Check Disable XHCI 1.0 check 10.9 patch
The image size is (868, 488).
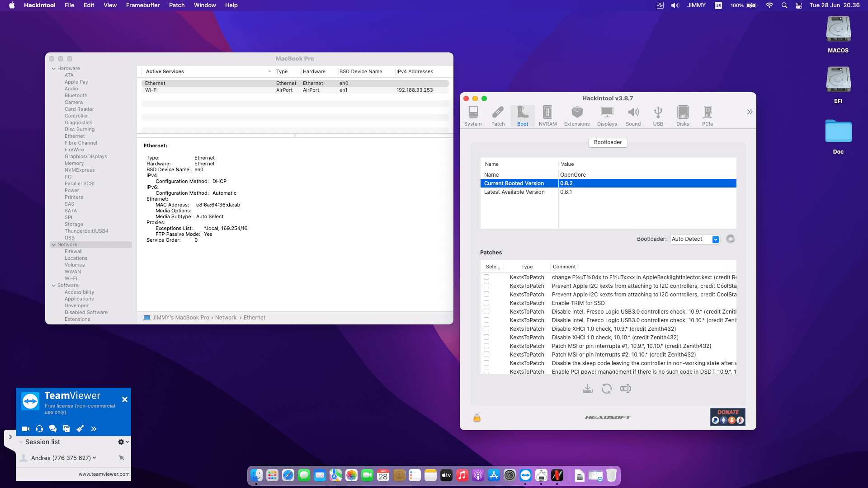click(486, 328)
